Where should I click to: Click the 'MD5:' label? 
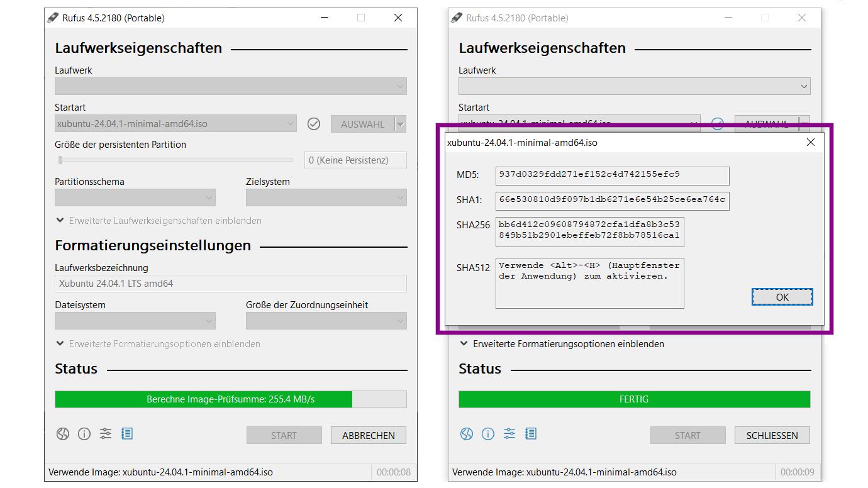(468, 175)
